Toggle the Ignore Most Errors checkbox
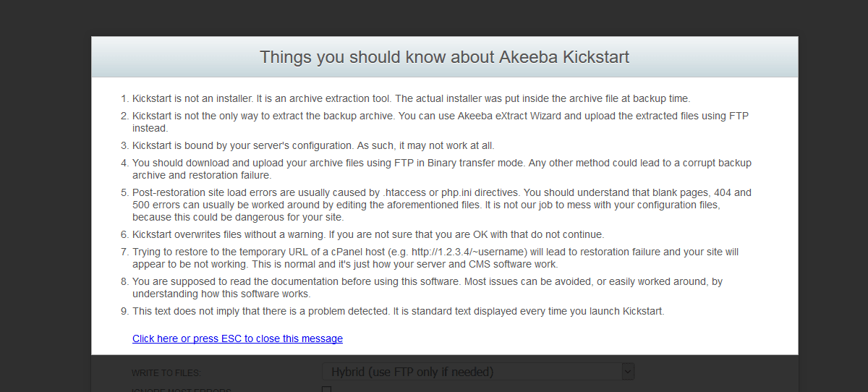Image resolution: width=868 pixels, height=392 pixels. 326,390
